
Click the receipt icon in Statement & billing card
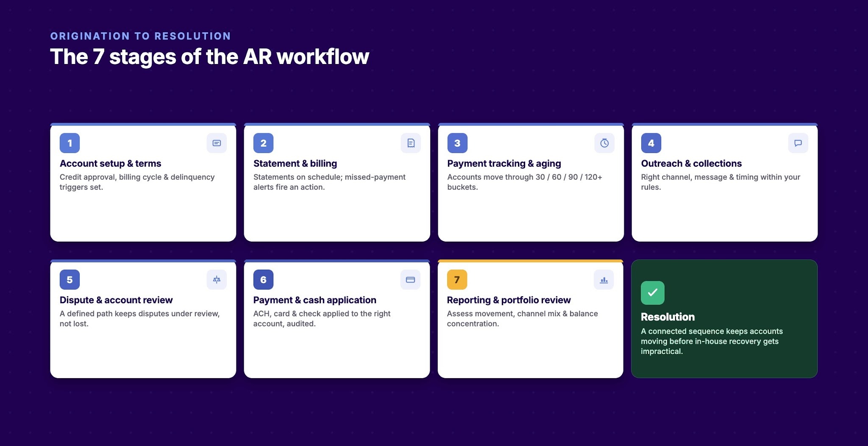411,143
